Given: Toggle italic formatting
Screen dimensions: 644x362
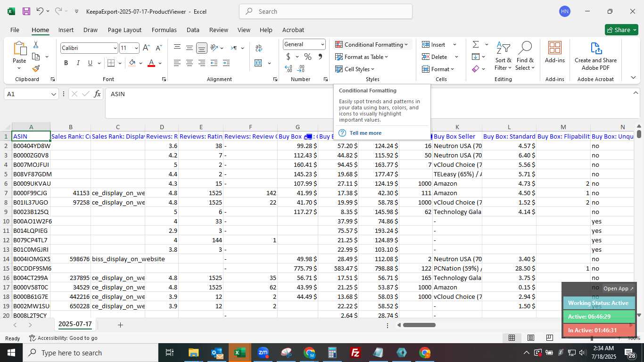Looking at the screenshot, I should coord(78,63).
